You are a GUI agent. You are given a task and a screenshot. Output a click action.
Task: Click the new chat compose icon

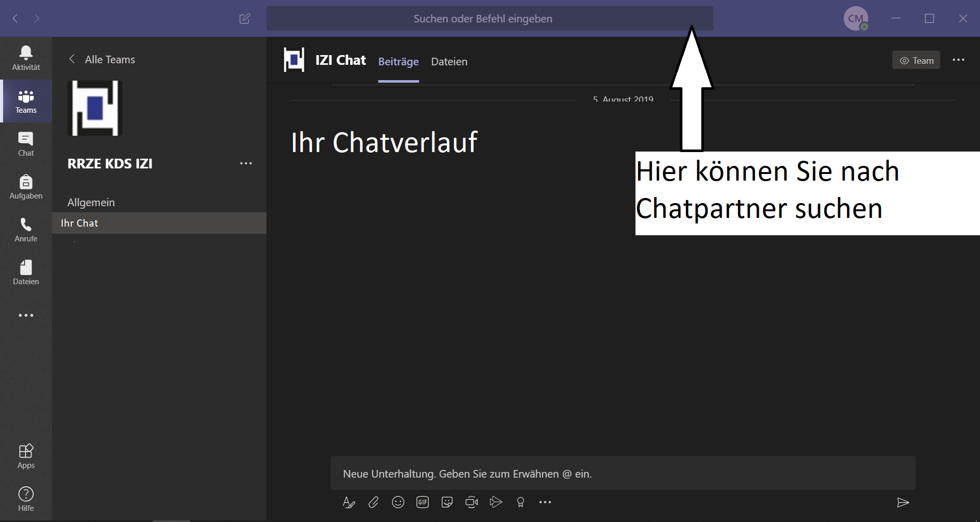pyautogui.click(x=244, y=19)
